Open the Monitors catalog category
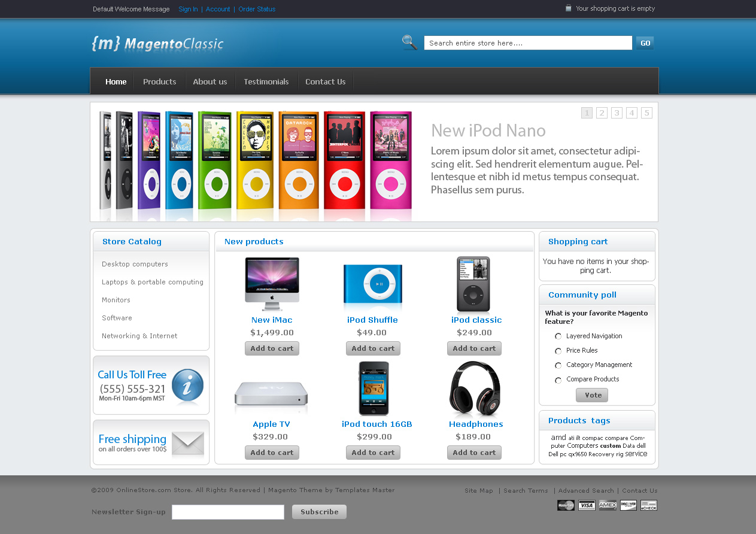Screen dimensions: 756x534 pos(116,300)
